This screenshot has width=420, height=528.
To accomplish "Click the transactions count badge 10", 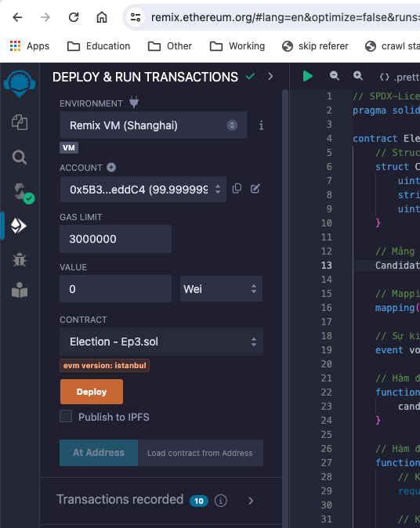I will point(199,501).
